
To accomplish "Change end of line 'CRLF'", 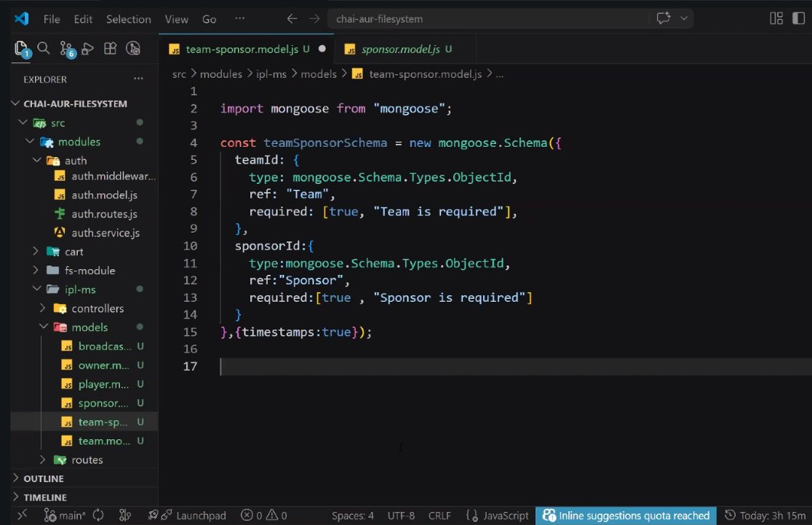I will tap(439, 516).
